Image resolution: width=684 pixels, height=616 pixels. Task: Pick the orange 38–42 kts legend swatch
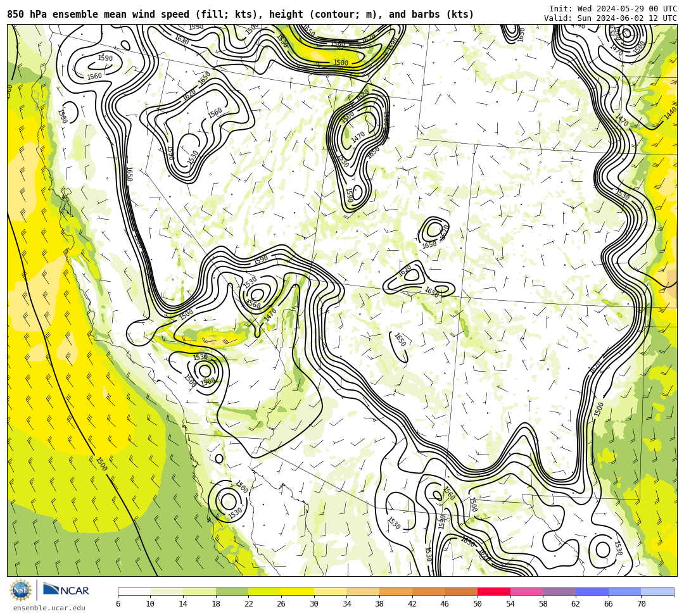(x=396, y=591)
